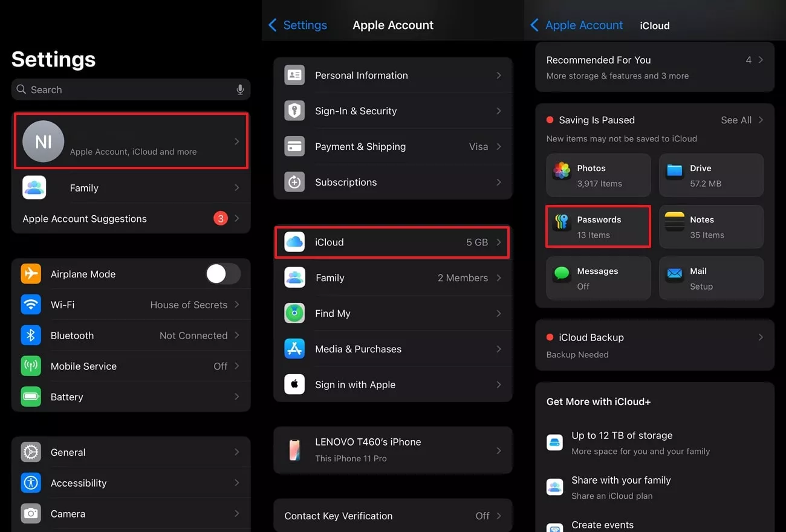Tap the Subscriptions icon

(x=294, y=182)
